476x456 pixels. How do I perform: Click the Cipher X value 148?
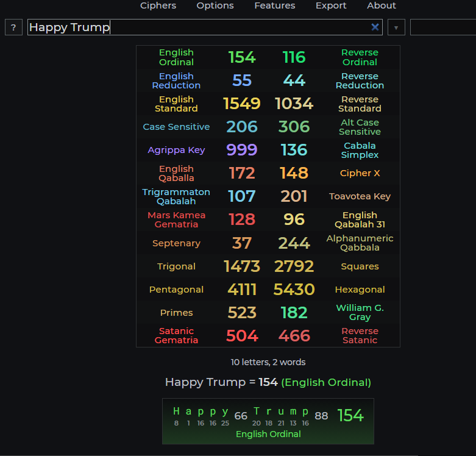click(294, 173)
